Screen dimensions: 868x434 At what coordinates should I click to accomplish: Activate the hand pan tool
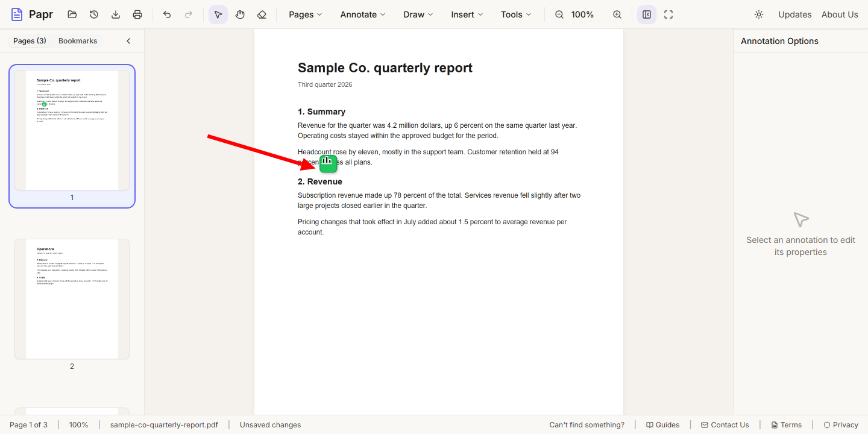coord(240,14)
